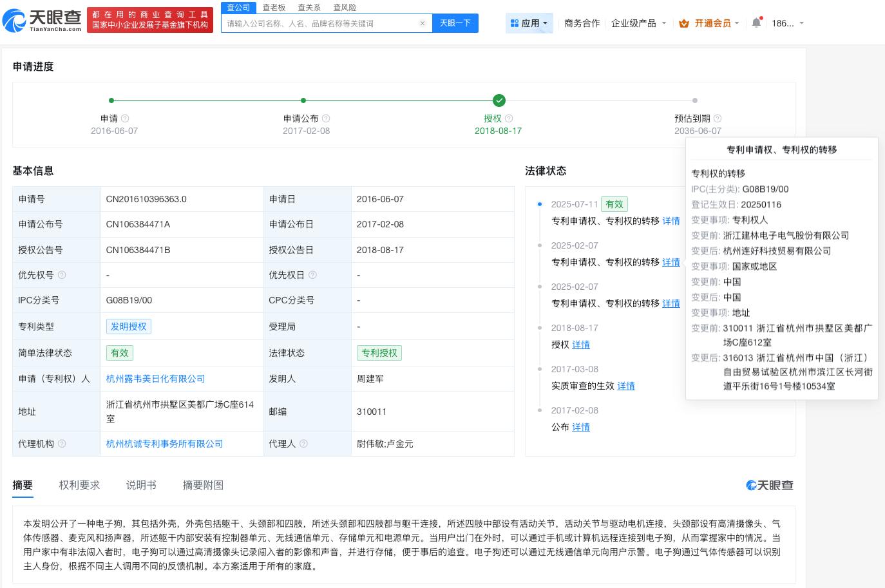Open the 说明书 tab

tap(141, 485)
